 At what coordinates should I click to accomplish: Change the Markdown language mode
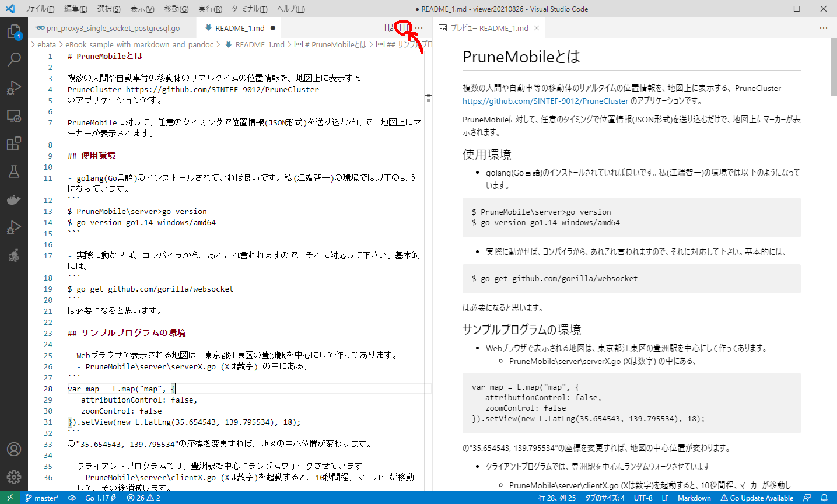pos(694,498)
